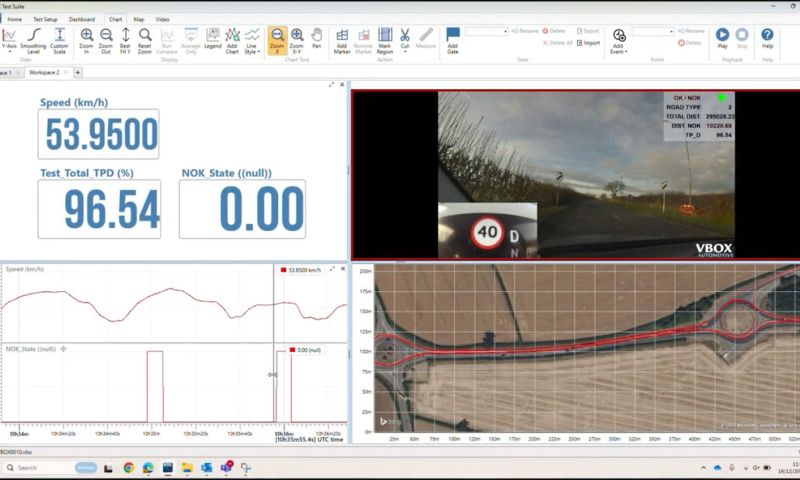Click the Zoom Out chart tool
Image resolution: width=800 pixels, height=480 pixels.
pyautogui.click(x=106, y=39)
